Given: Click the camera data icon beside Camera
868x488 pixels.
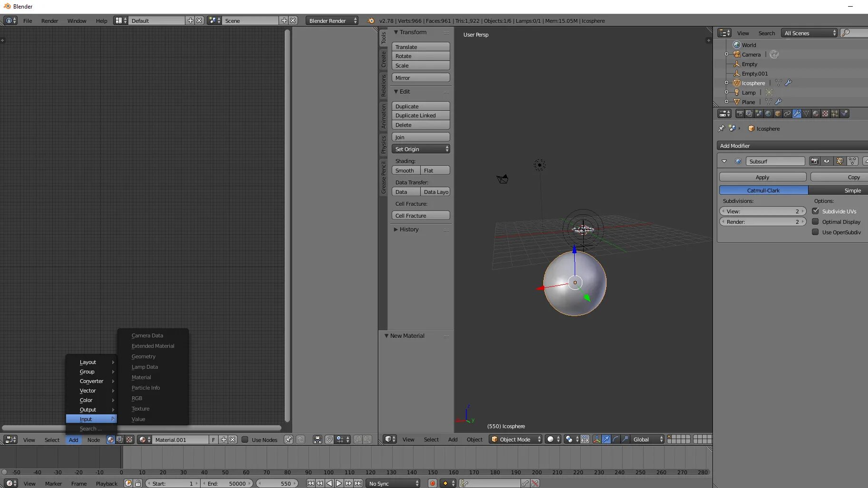Looking at the screenshot, I should pos(774,54).
